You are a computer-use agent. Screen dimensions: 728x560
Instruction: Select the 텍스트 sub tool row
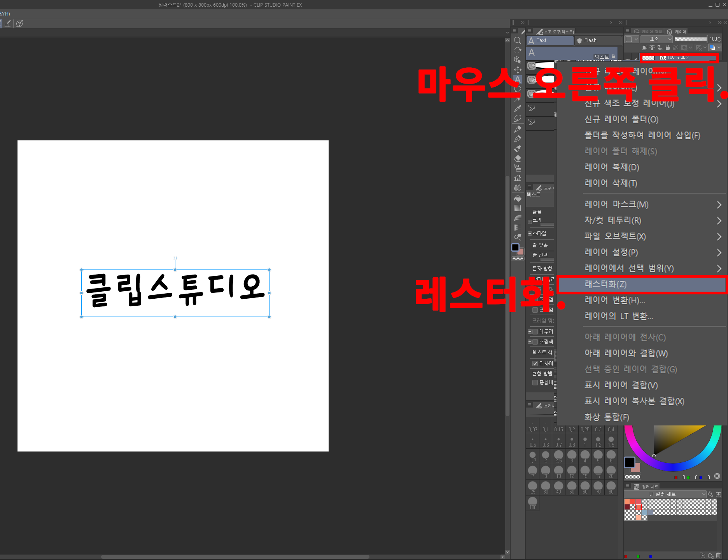[572, 53]
